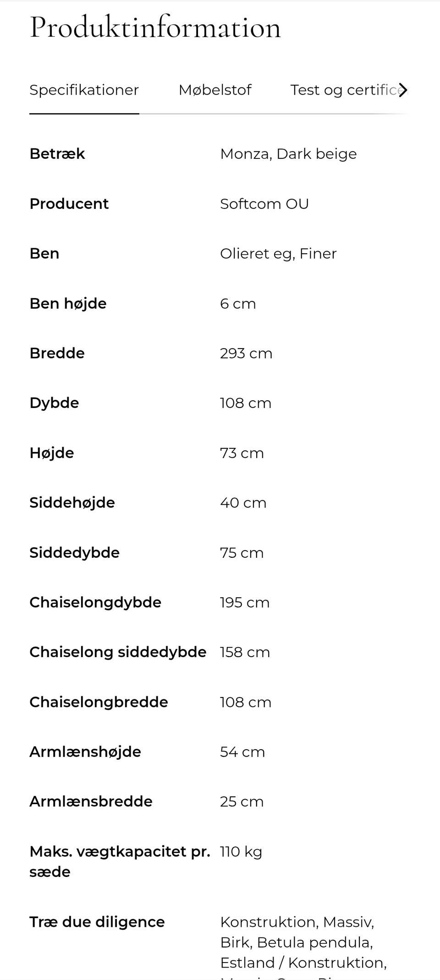Click the Armlænsbredde label

click(91, 802)
